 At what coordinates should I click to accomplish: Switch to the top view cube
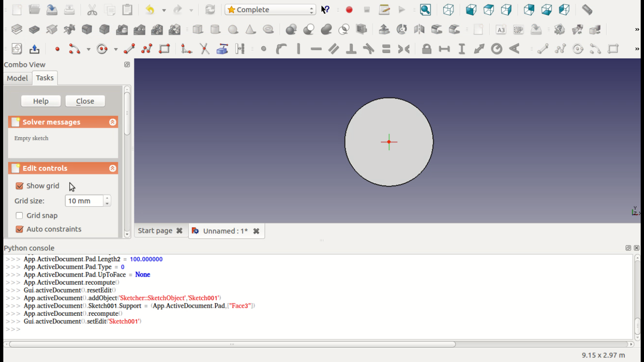click(x=489, y=9)
